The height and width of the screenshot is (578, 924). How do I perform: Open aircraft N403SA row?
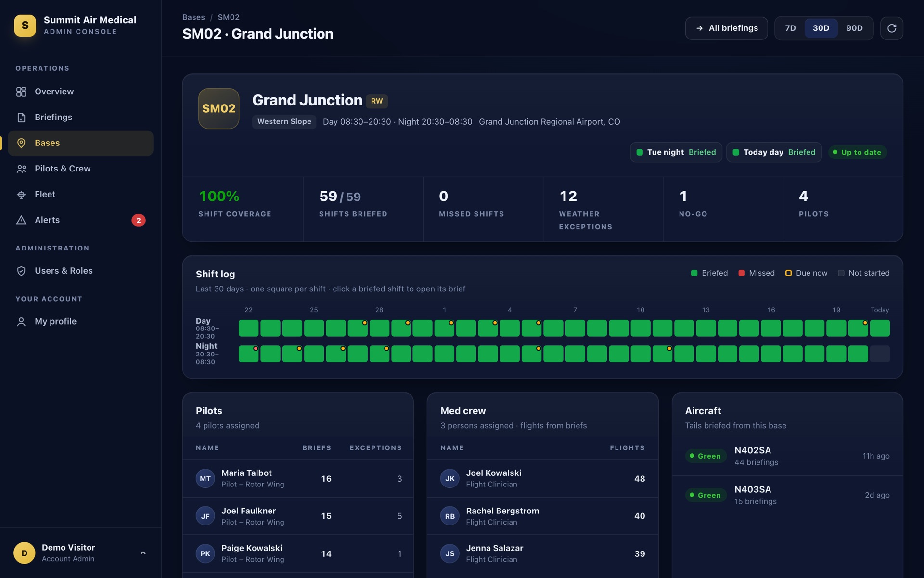point(787,495)
